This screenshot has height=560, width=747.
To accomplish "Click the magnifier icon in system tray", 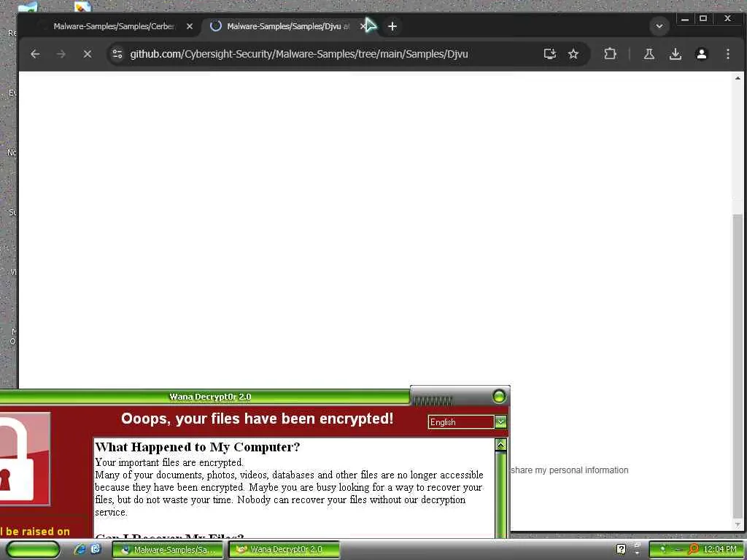I will click(693, 550).
